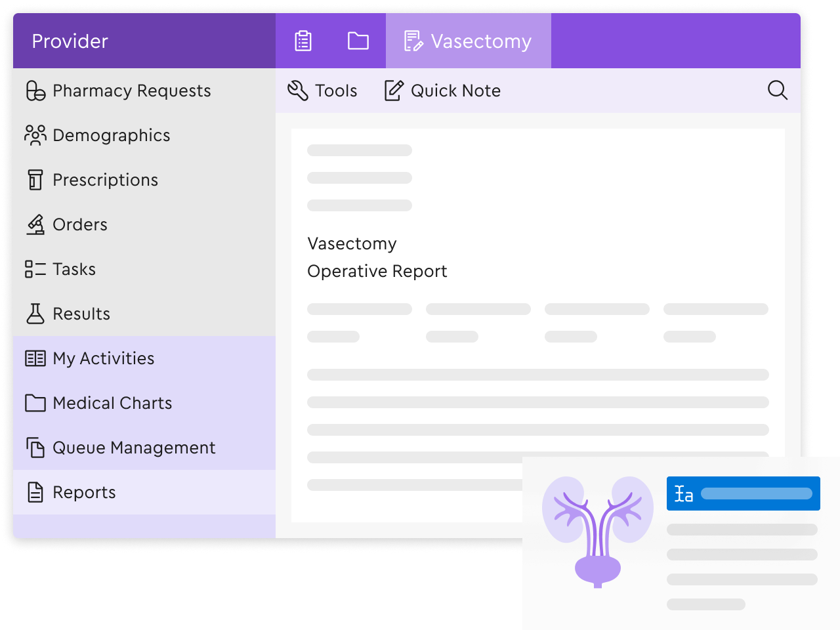This screenshot has width=840, height=630.
Task: Click the blue translate icon in the popup
Action: coord(683,493)
